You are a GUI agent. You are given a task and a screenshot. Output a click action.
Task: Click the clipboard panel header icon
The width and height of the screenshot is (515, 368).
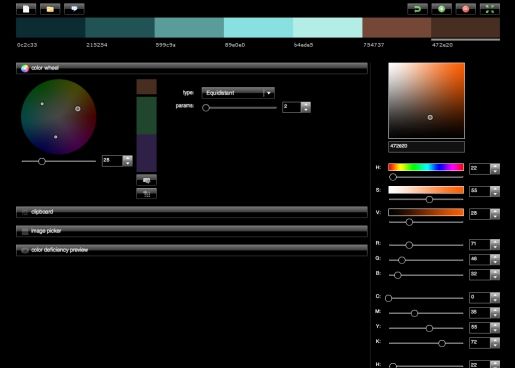[x=25, y=212]
